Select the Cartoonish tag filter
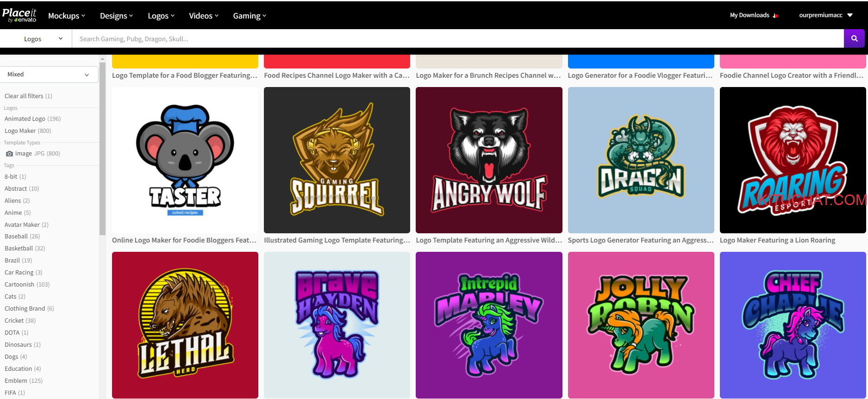 19,285
